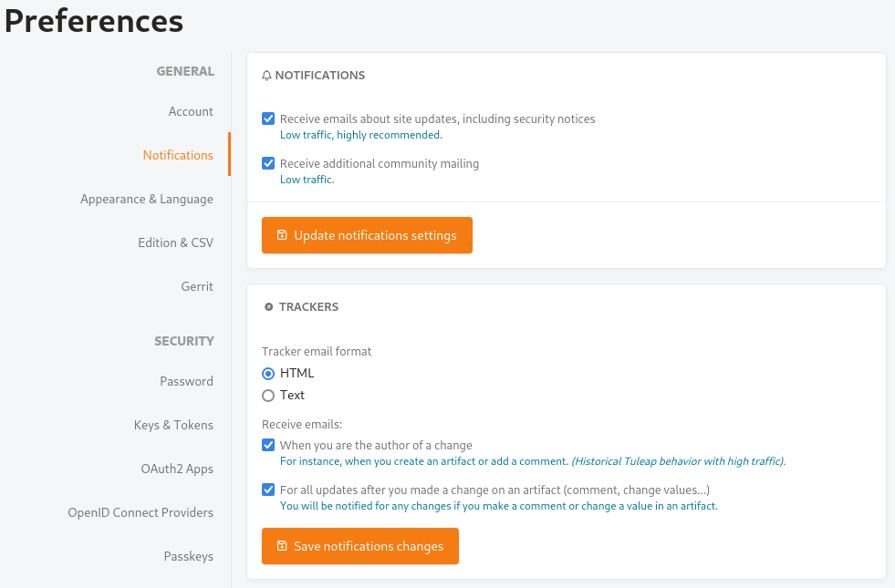Click Update notifications settings button
The height and width of the screenshot is (588, 895).
pyautogui.click(x=367, y=235)
